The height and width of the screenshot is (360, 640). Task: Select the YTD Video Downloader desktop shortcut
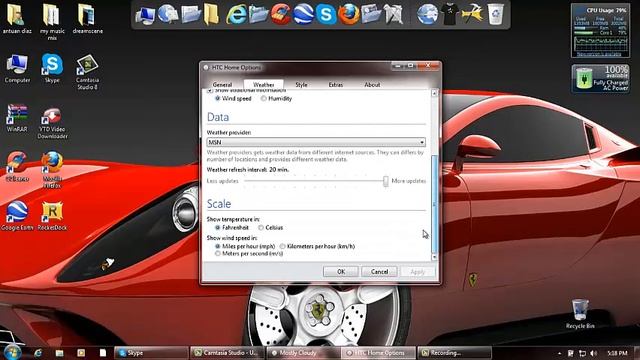52,122
